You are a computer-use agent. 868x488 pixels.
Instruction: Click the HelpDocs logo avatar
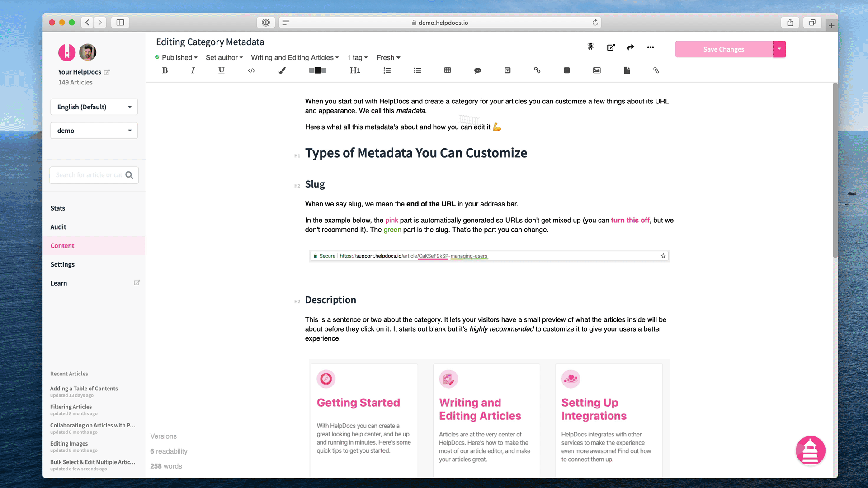[67, 52]
